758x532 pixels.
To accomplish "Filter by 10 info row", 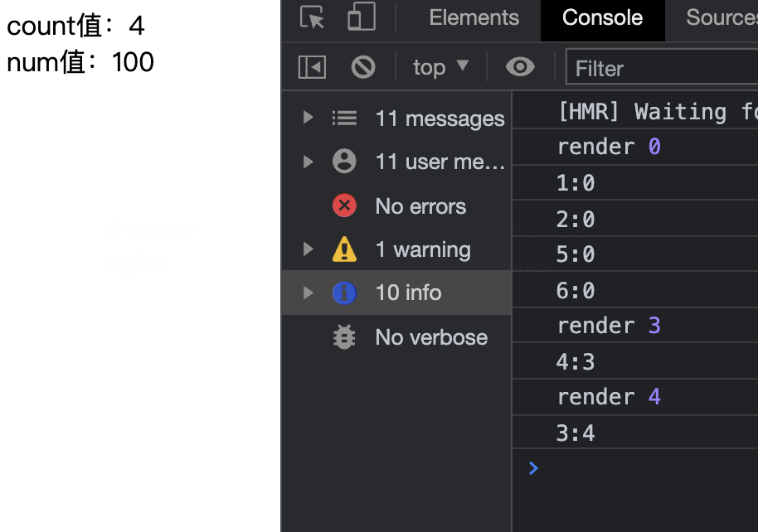I will pyautogui.click(x=396, y=293).
